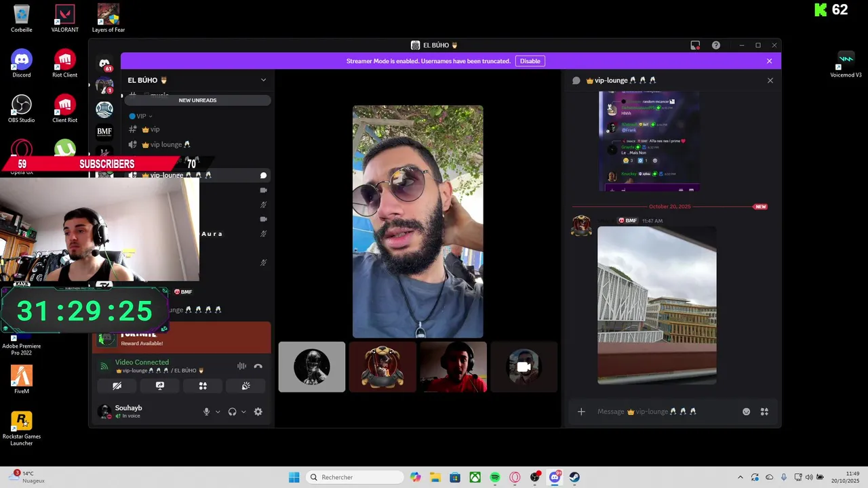
Task: Open noise suppression voice settings icon
Action: (x=241, y=366)
